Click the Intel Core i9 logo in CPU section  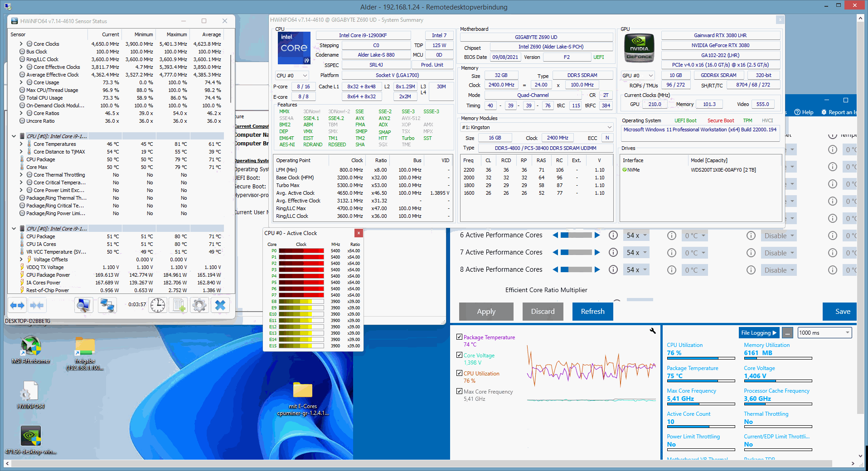294,48
